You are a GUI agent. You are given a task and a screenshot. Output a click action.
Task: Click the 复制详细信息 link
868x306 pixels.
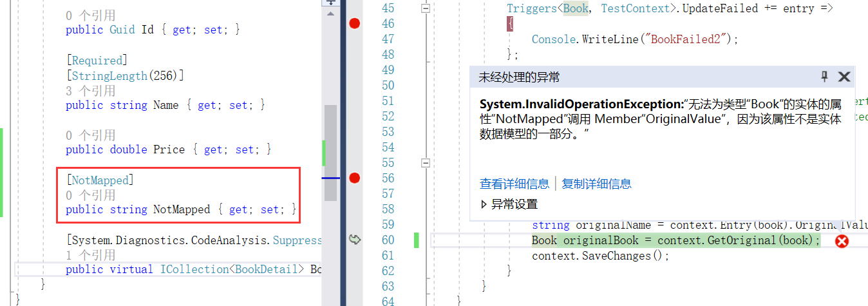pos(596,184)
